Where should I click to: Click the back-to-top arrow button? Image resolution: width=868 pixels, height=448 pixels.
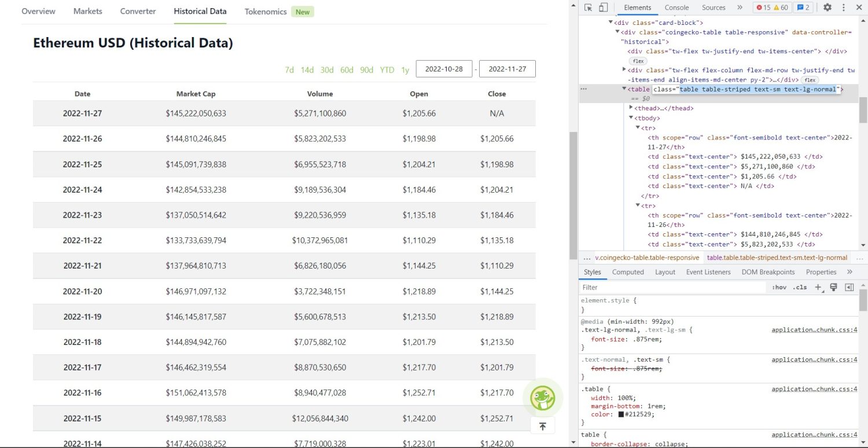pyautogui.click(x=542, y=426)
